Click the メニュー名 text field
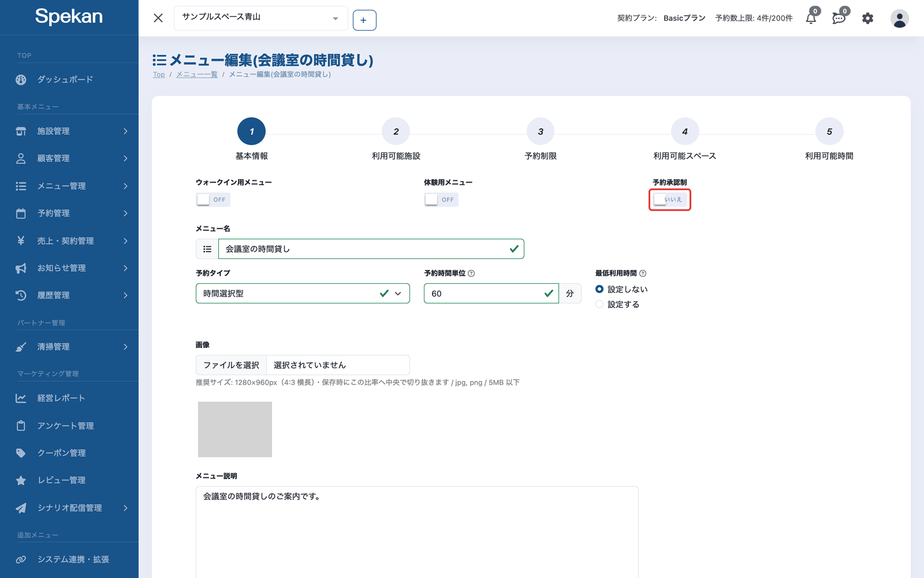Screen dimensions: 924x578 click(371, 249)
